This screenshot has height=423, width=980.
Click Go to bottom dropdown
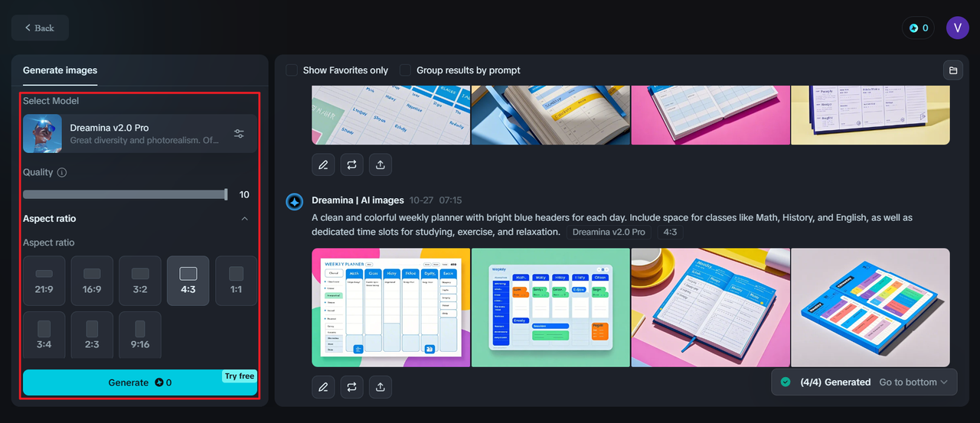(913, 382)
